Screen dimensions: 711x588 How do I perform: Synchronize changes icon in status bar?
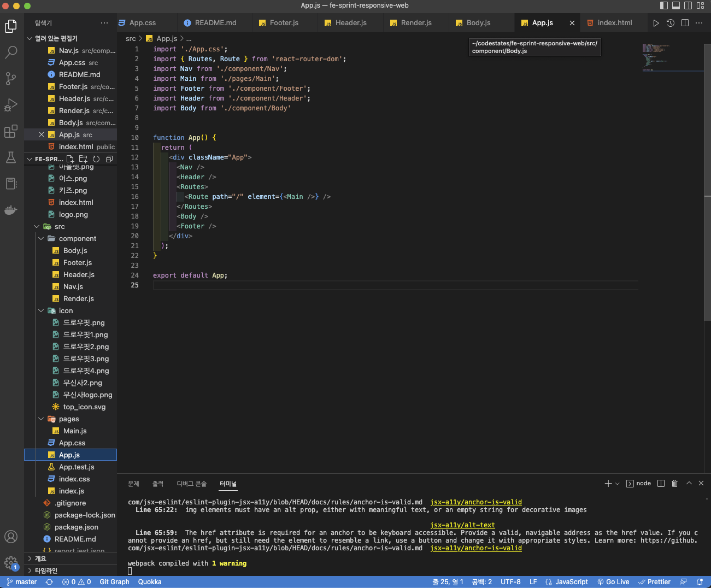pos(49,582)
